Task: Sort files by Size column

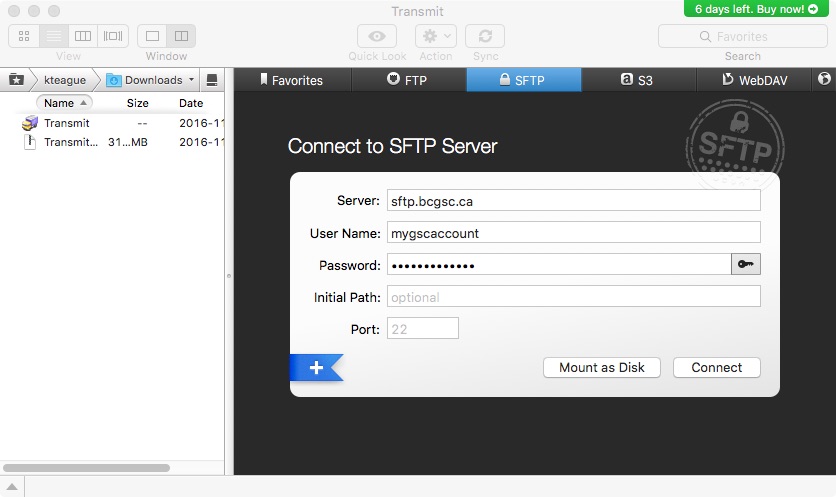Action: 138,103
